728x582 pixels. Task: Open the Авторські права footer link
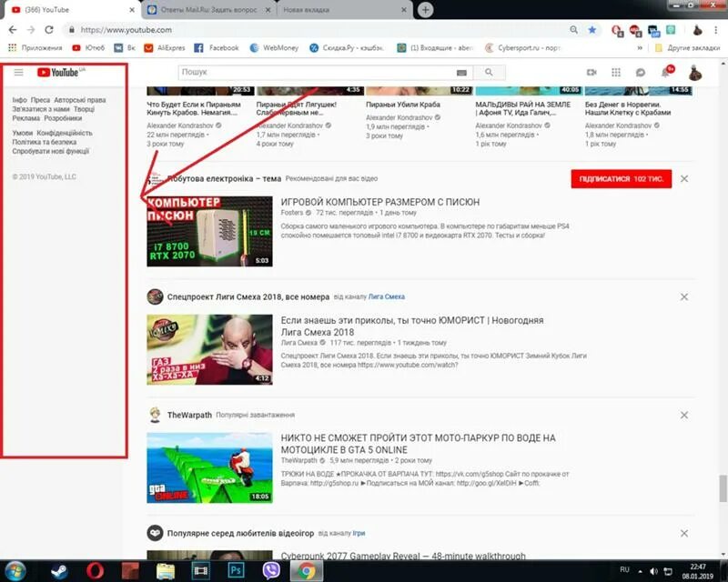tap(80, 100)
